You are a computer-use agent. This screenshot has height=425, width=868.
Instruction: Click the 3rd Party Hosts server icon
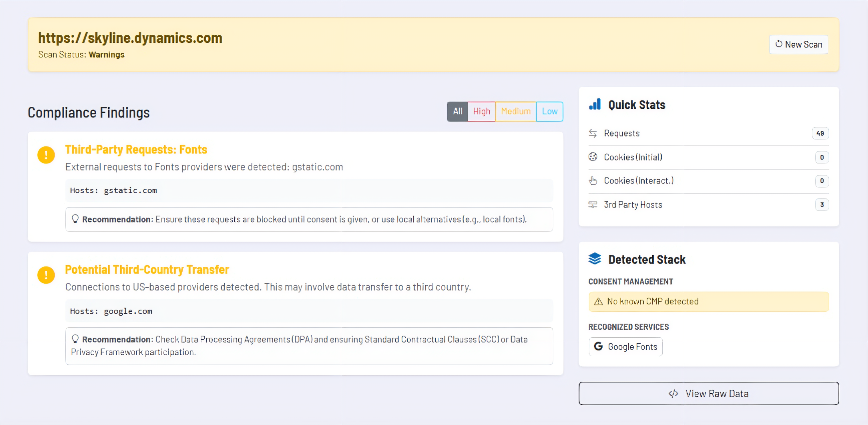593,204
